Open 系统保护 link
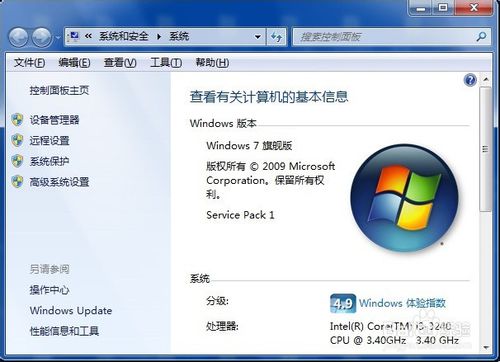 (x=49, y=161)
